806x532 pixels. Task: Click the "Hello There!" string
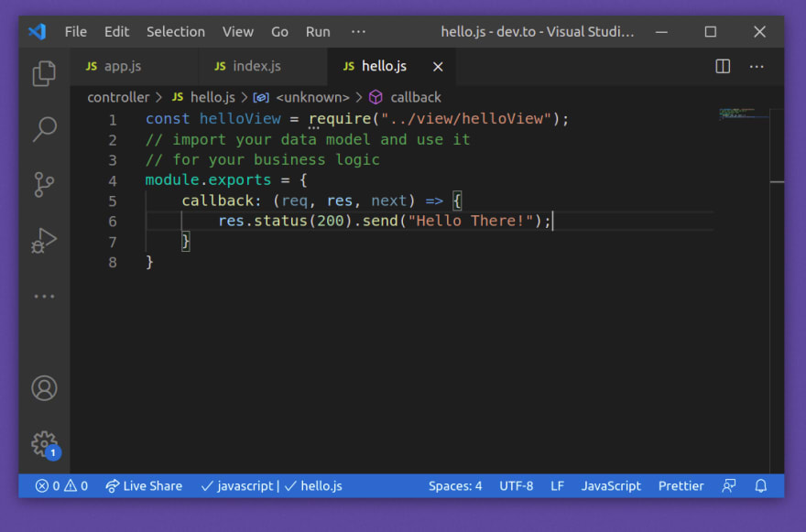[x=471, y=221]
